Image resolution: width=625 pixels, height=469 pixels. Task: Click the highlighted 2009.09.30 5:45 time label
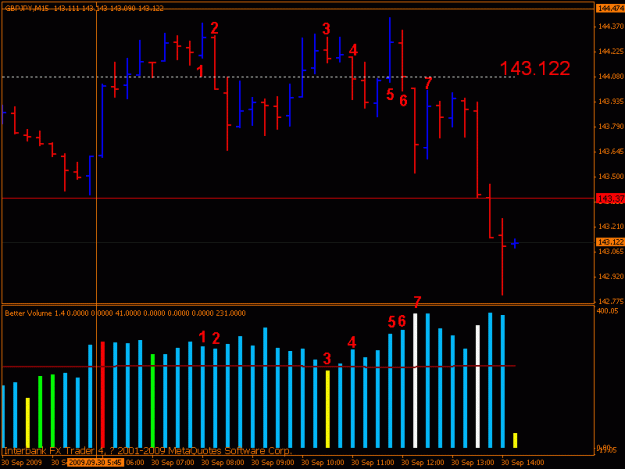click(96, 463)
